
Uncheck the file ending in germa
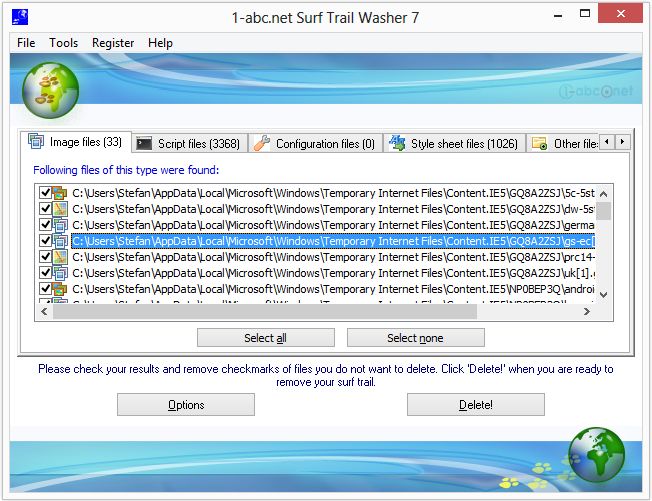pos(45,225)
